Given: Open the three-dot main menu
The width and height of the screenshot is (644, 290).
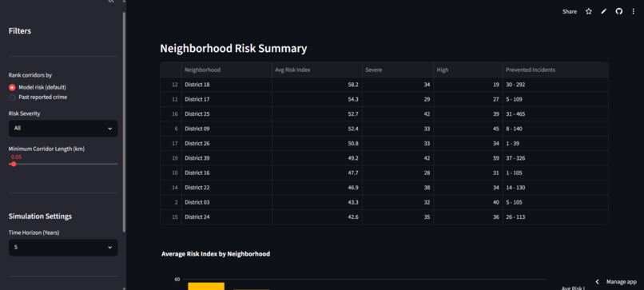Looking at the screenshot, I should (633, 11).
